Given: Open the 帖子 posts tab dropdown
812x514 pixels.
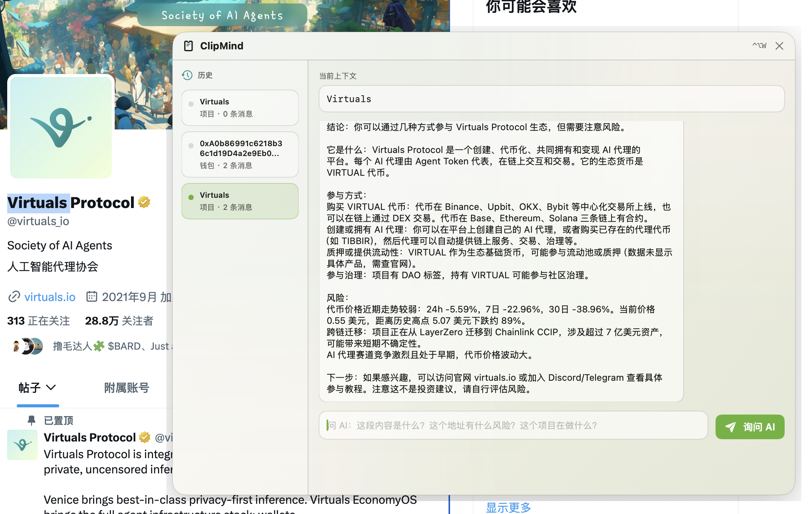Looking at the screenshot, I should tap(37, 388).
